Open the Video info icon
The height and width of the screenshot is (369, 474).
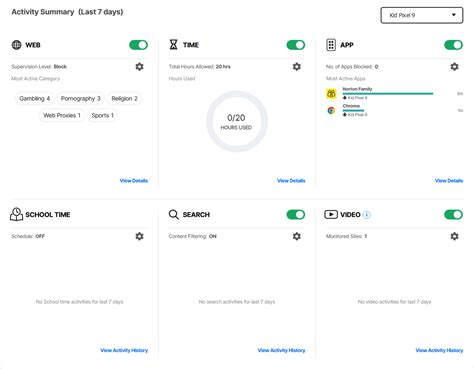[366, 215]
